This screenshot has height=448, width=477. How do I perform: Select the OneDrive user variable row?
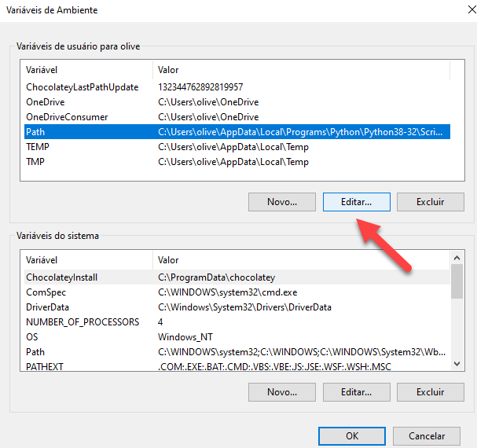click(x=237, y=102)
